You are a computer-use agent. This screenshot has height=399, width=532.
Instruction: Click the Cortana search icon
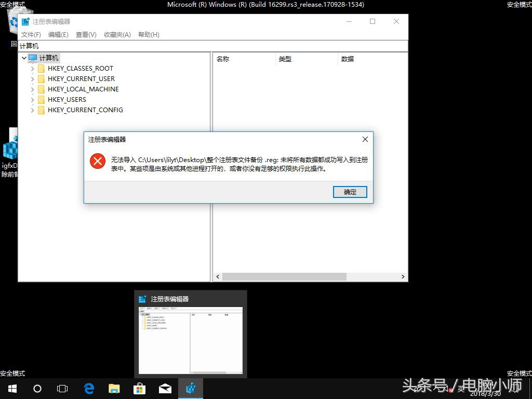click(37, 388)
